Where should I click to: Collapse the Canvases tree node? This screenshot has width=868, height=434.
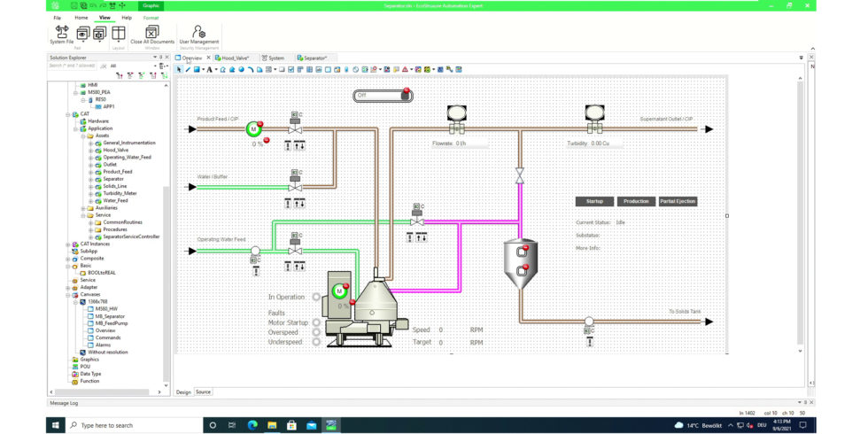pos(68,295)
